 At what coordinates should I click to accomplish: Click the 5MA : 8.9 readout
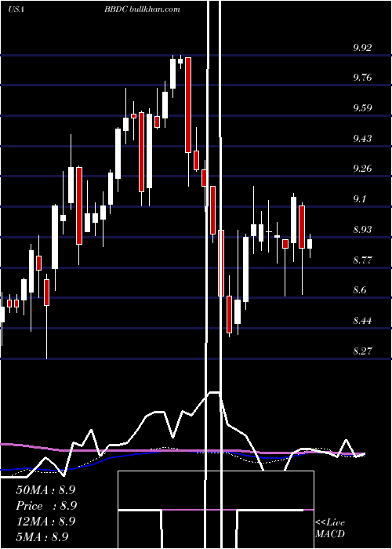pyautogui.click(x=42, y=536)
